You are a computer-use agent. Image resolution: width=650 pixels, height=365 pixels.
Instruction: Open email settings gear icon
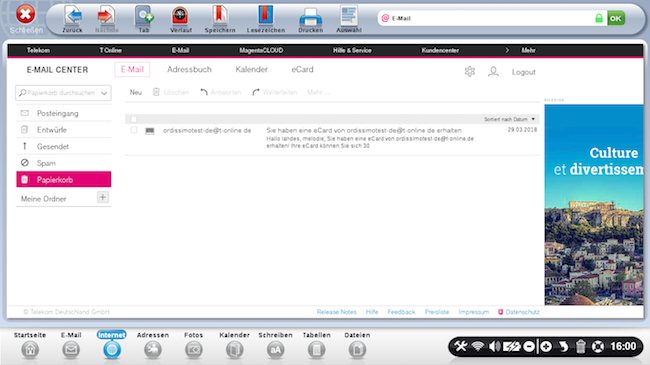coord(470,71)
